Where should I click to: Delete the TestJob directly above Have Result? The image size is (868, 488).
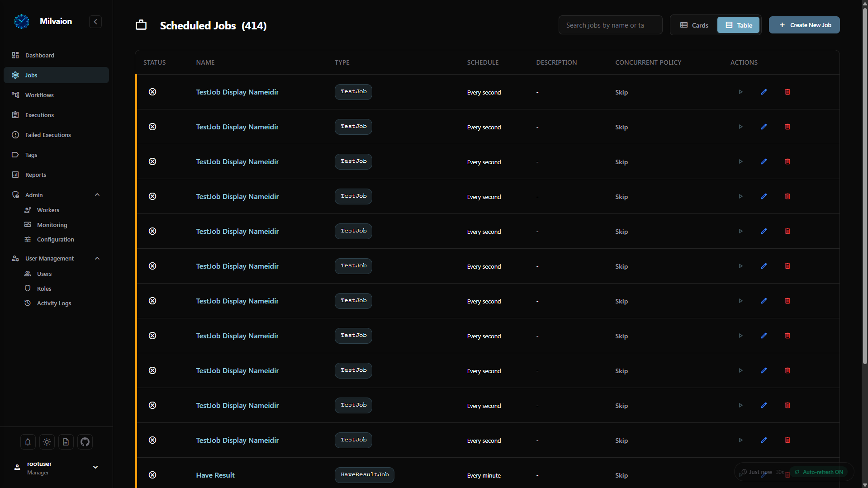[x=787, y=440]
